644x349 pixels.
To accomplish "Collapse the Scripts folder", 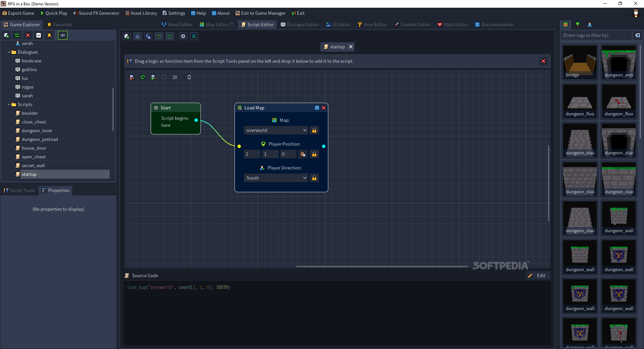I will coord(9,104).
